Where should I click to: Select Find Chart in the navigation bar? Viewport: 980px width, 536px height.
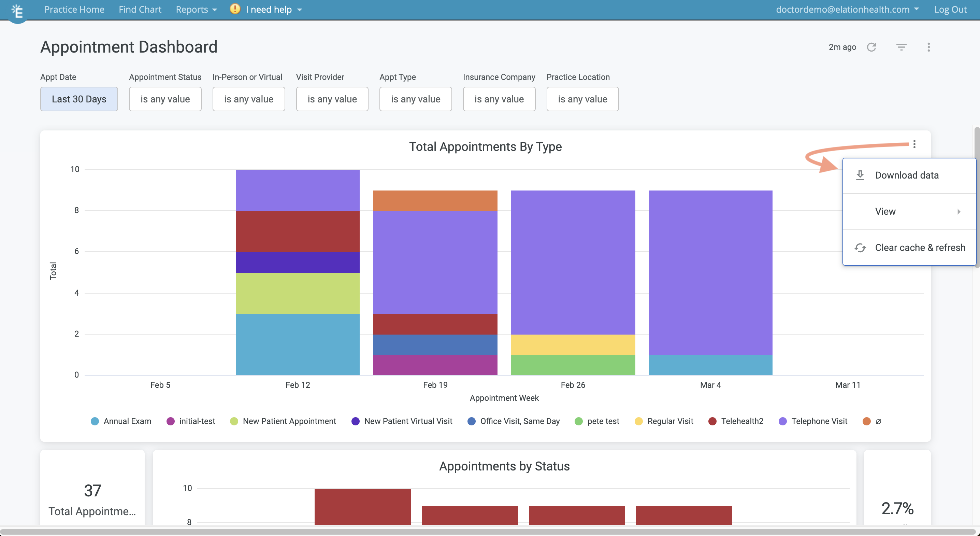[140, 9]
